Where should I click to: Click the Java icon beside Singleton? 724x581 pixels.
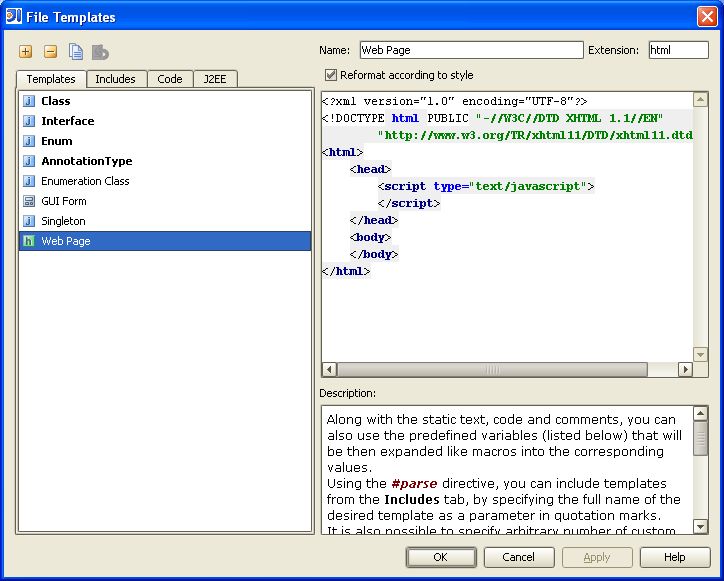tap(29, 221)
